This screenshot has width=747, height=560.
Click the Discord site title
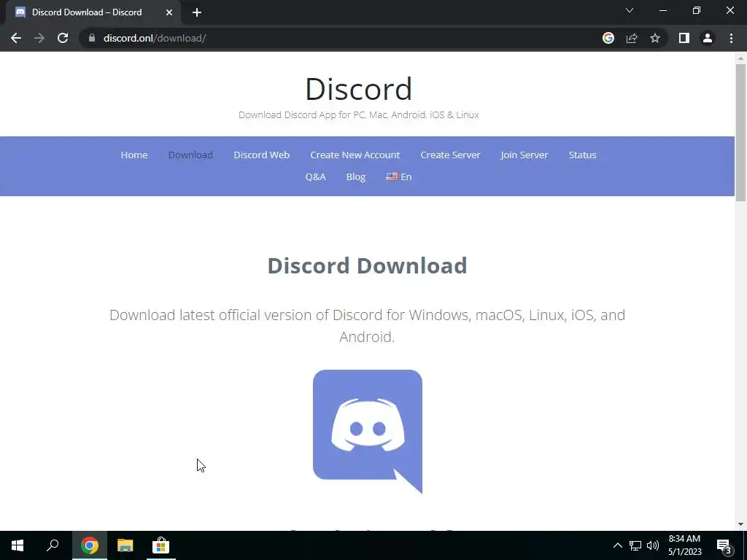pyautogui.click(x=358, y=88)
